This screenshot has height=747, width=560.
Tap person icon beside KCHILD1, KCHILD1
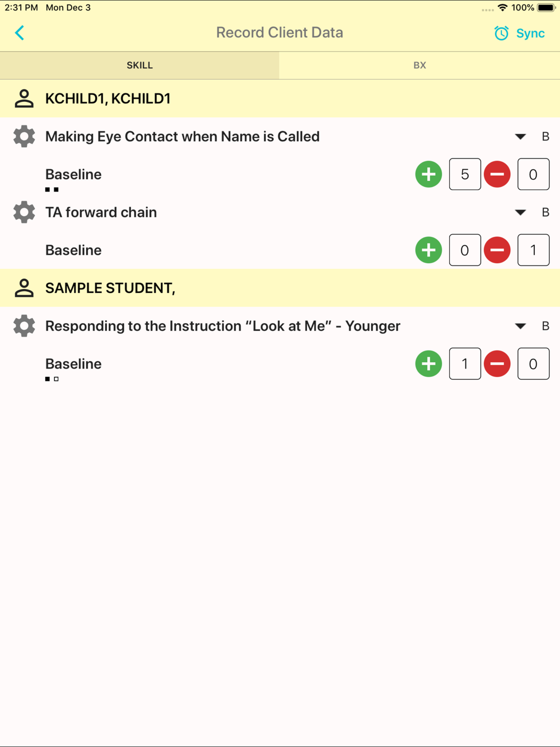pos(24,99)
